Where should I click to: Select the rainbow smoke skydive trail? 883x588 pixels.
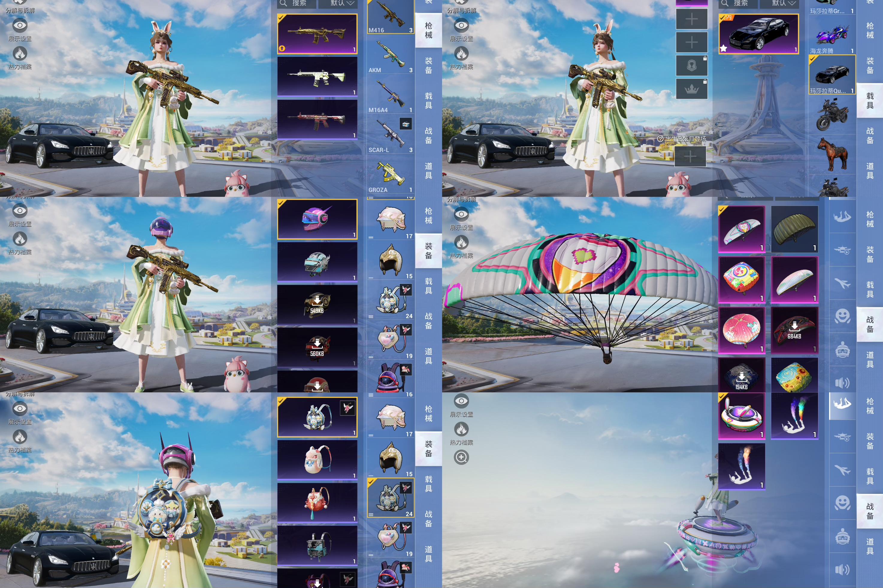click(x=794, y=416)
